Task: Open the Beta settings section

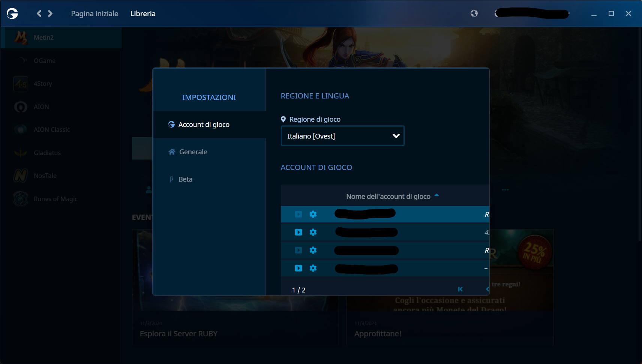Action: tap(209, 179)
